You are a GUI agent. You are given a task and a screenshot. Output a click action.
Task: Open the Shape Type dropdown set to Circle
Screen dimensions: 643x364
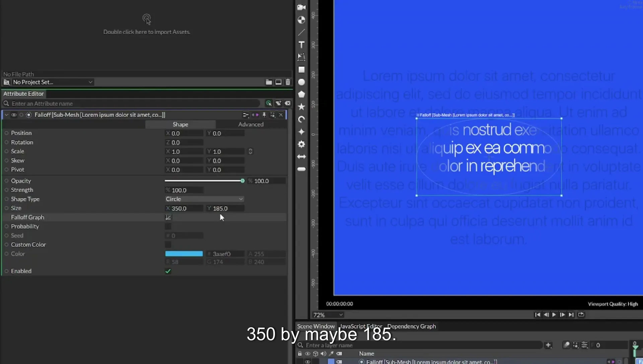tap(204, 199)
